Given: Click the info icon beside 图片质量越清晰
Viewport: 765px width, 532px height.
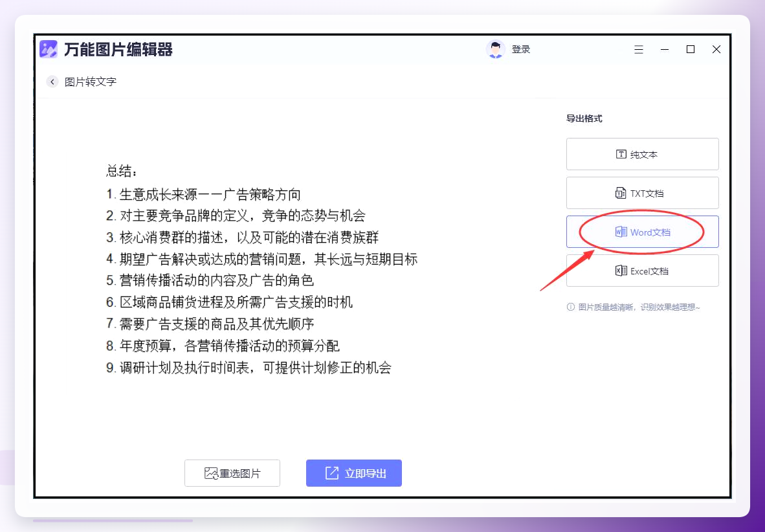Looking at the screenshot, I should (570, 307).
